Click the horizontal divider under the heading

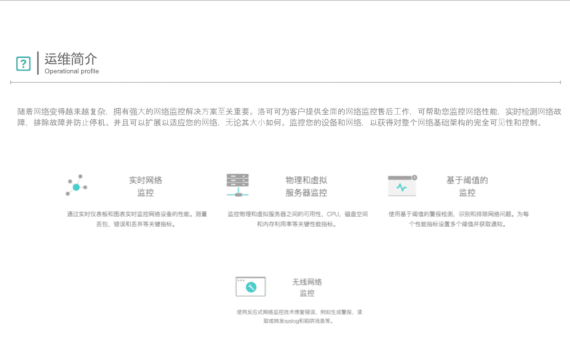click(285, 83)
